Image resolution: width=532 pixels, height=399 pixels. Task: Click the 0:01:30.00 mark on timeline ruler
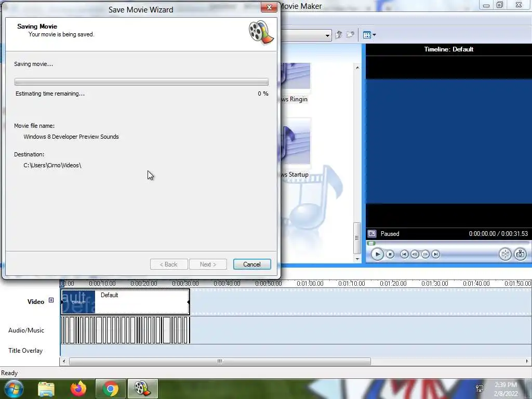[x=435, y=283]
